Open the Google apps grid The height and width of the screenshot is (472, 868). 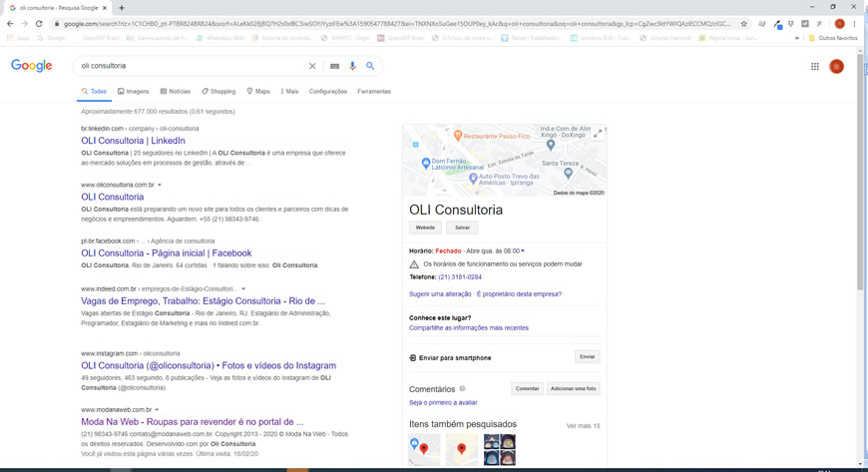tap(814, 66)
